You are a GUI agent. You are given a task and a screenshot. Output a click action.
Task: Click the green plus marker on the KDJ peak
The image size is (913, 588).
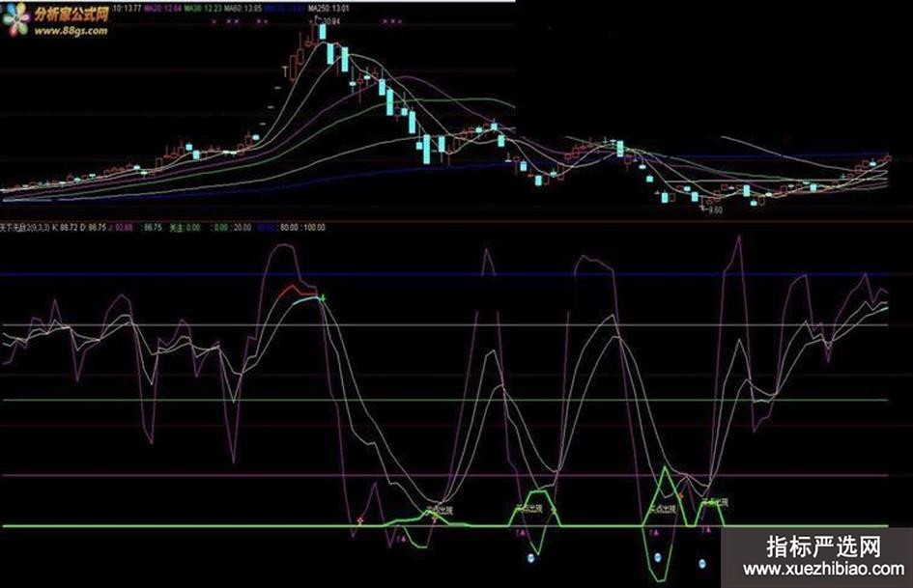tap(323, 298)
